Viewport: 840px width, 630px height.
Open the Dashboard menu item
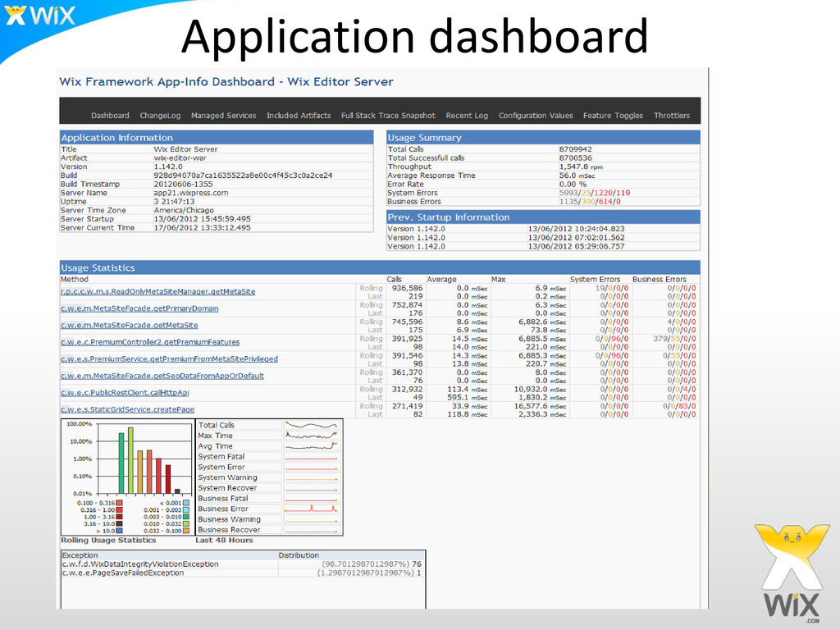pos(110,115)
